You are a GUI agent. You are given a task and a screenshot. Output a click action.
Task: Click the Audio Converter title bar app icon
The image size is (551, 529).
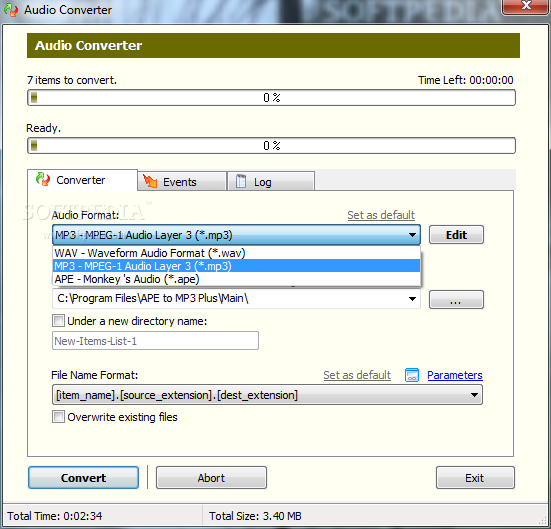point(11,10)
